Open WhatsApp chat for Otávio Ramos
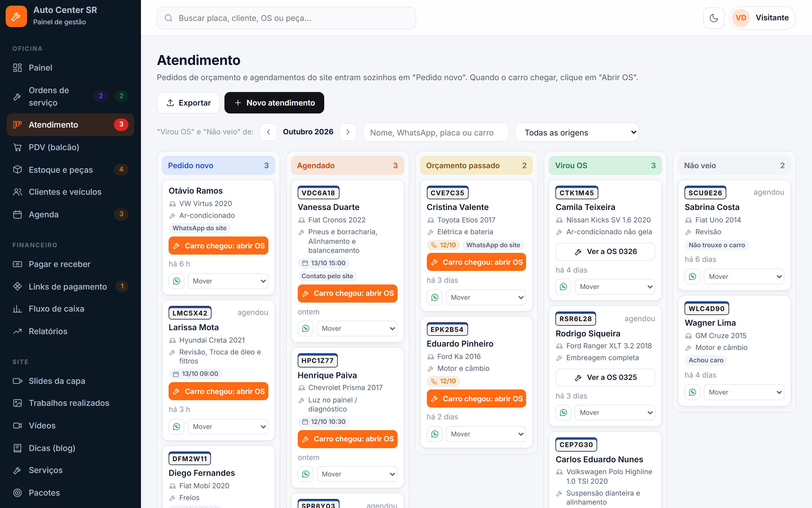 click(x=176, y=281)
